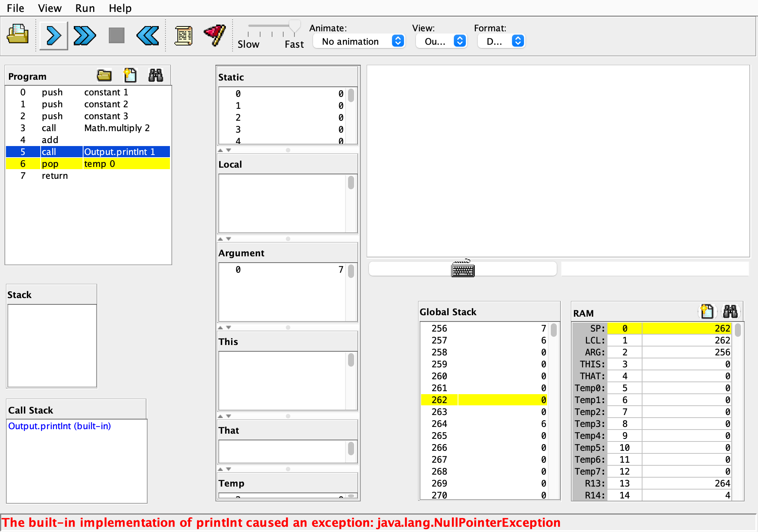The image size is (758, 532).
Task: Open the Format dropdown
Action: coord(501,41)
